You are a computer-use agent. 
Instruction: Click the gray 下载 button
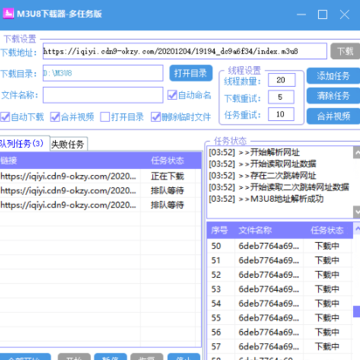click(345, 51)
